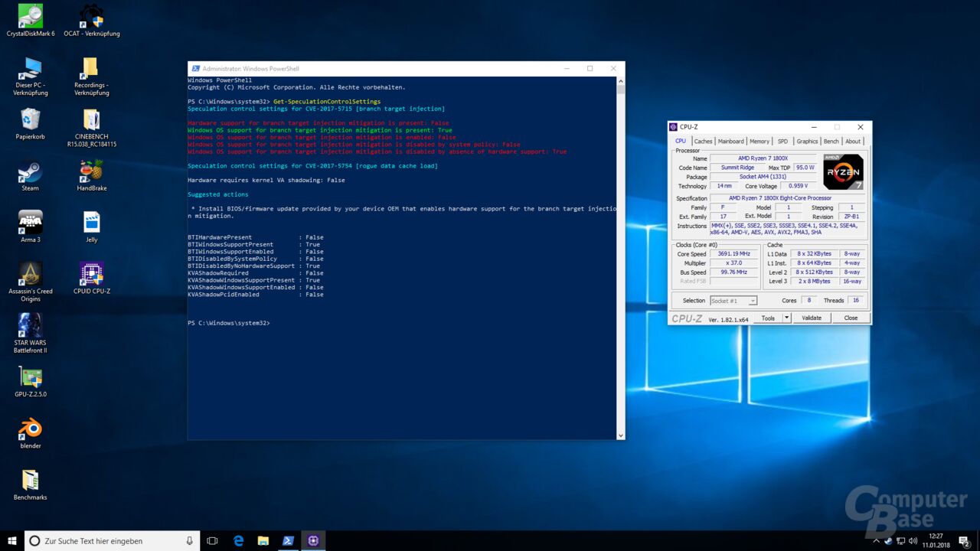Click the Tools button in CPU-Z
The width and height of the screenshot is (980, 551).
coord(768,318)
